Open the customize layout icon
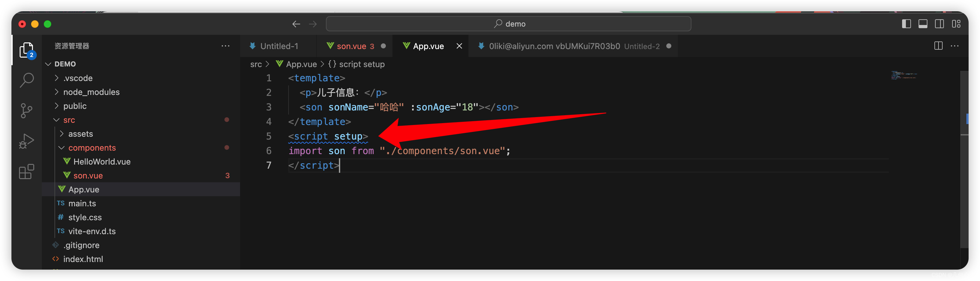This screenshot has height=281, width=980. [x=956, y=24]
